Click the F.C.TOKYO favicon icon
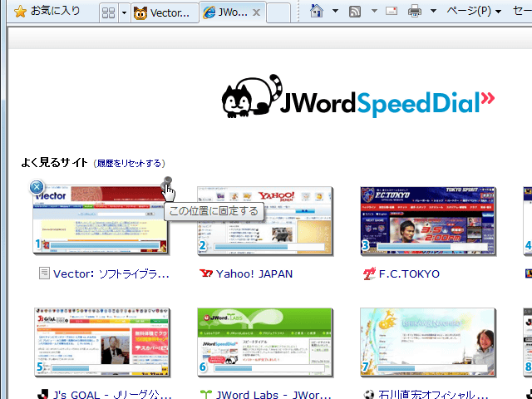 click(369, 273)
